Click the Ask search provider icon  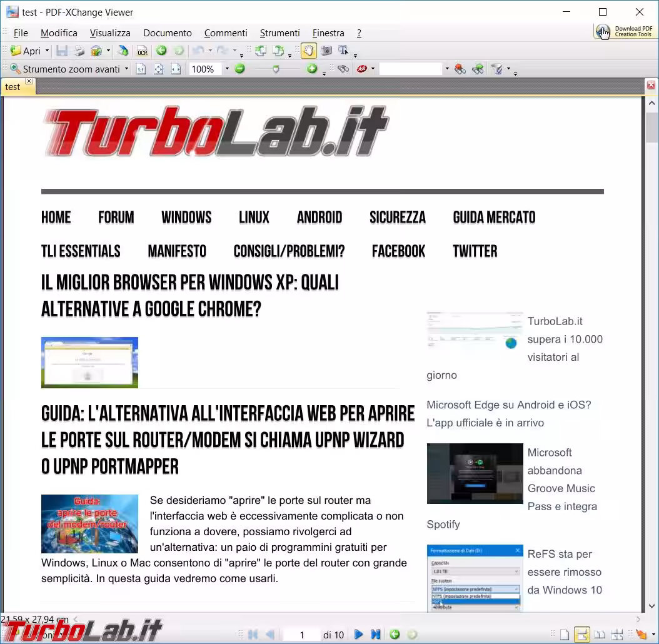click(362, 69)
